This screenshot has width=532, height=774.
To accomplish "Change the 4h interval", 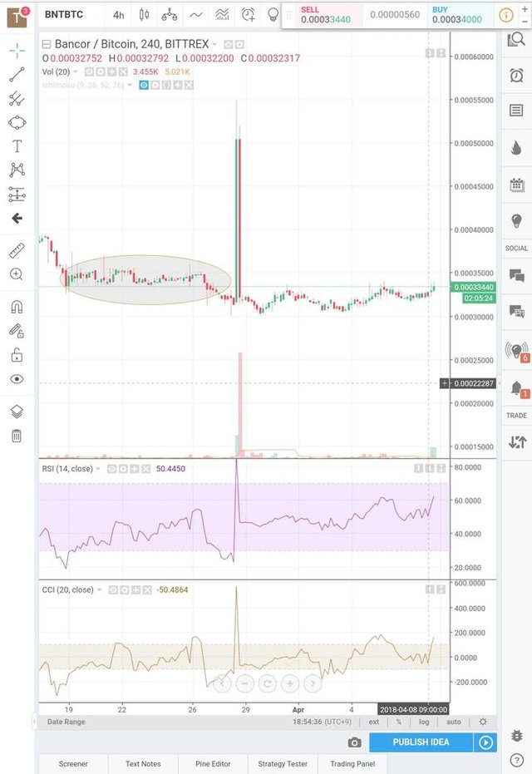I will pos(118,15).
